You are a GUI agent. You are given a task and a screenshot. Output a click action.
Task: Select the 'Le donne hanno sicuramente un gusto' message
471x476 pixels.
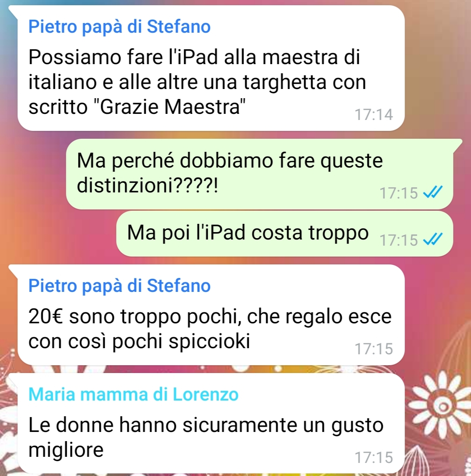tap(211, 423)
